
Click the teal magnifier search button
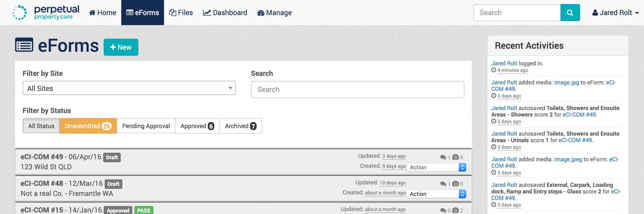point(570,13)
